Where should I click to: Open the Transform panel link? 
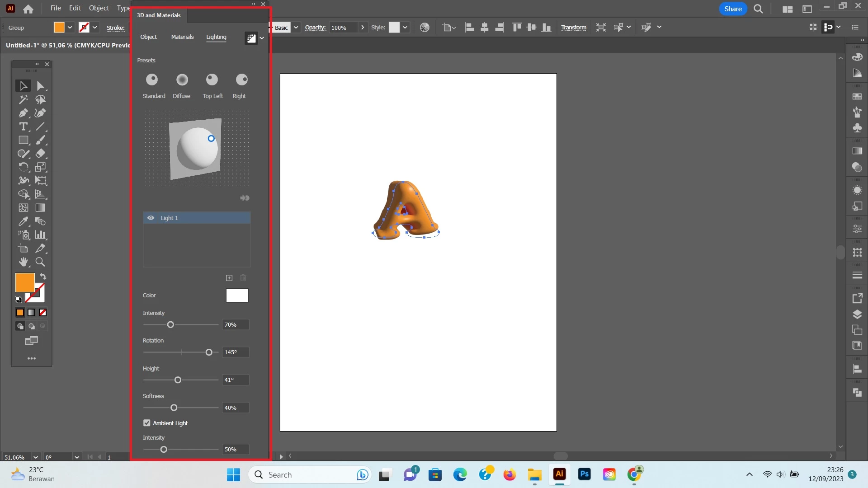click(x=574, y=28)
